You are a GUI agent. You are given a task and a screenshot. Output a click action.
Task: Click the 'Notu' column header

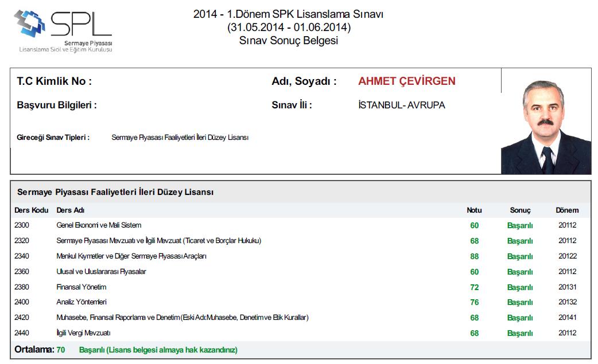click(474, 210)
